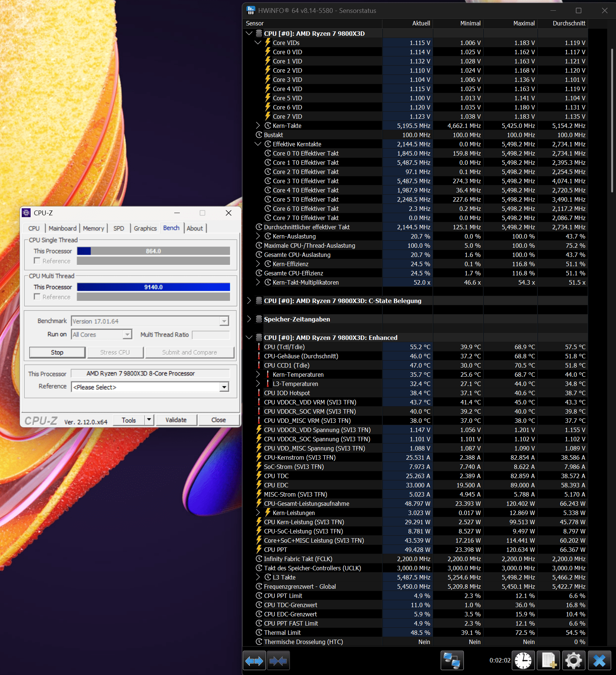Expand the C-State Belegung section
The height and width of the screenshot is (675, 616).
coord(249,301)
